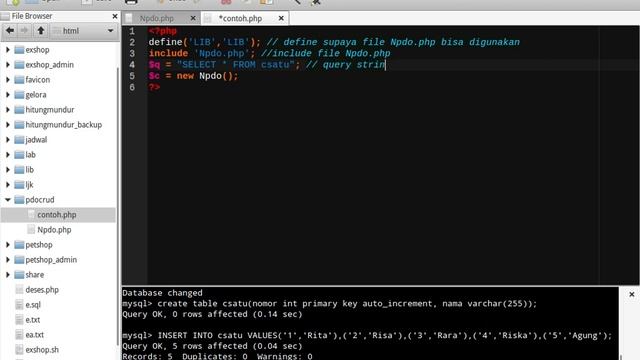
Task: Close the File Browser panel
Action: pyautogui.click(x=115, y=16)
